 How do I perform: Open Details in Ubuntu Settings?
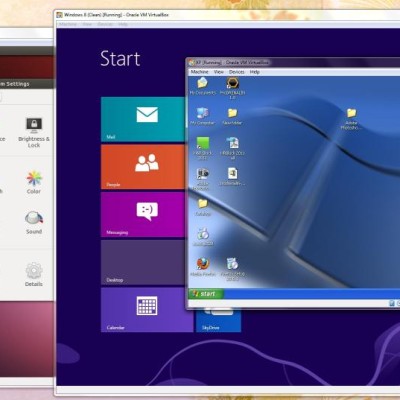34,274
